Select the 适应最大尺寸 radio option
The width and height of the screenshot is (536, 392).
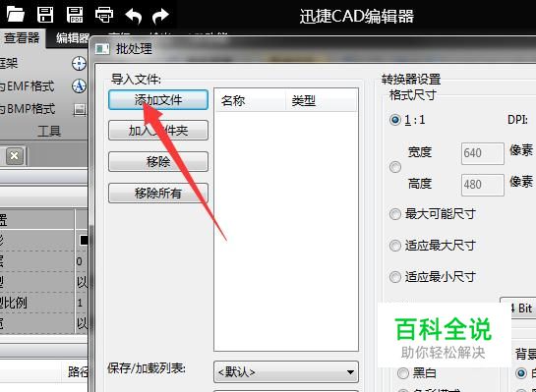[395, 246]
